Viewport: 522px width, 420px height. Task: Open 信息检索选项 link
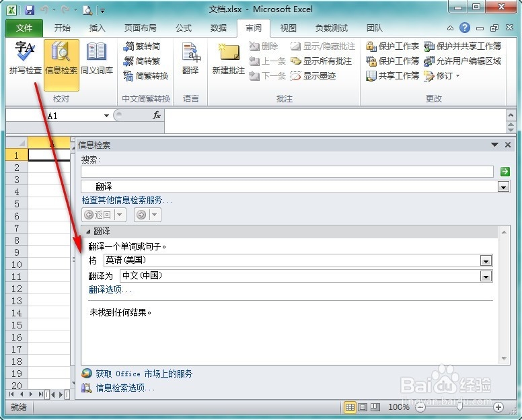125,388
